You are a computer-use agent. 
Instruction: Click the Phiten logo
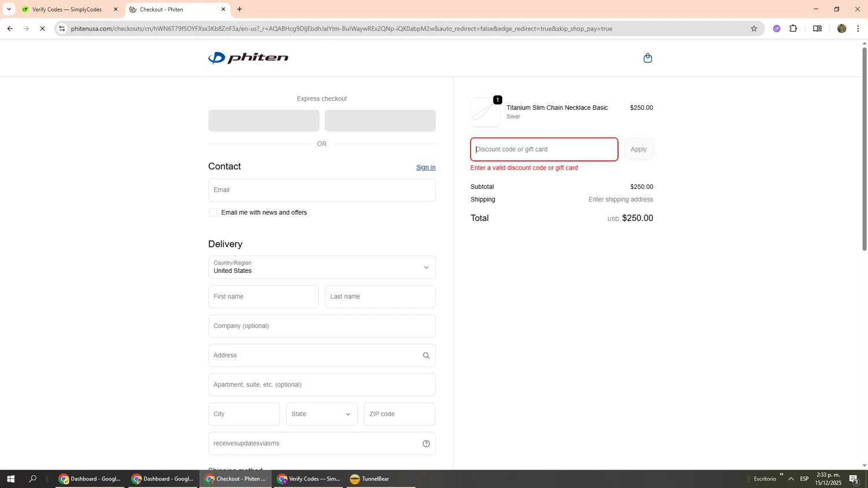(248, 58)
